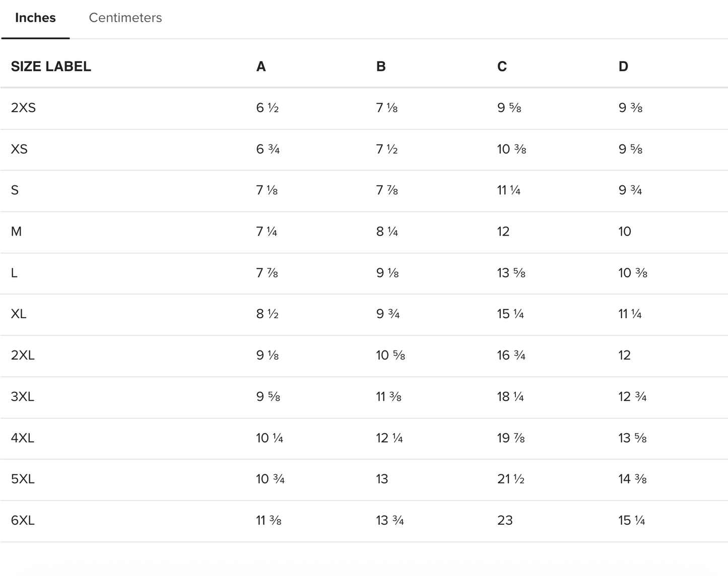Select the 2XS size row label
The image size is (728, 576).
click(23, 108)
